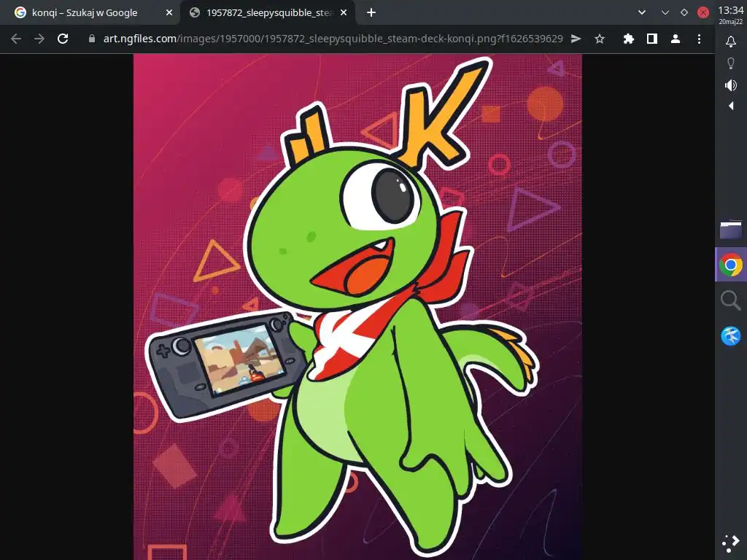Viewport: 747px width, 560px height.
Task: Open the volume speaker control
Action: tap(731, 85)
